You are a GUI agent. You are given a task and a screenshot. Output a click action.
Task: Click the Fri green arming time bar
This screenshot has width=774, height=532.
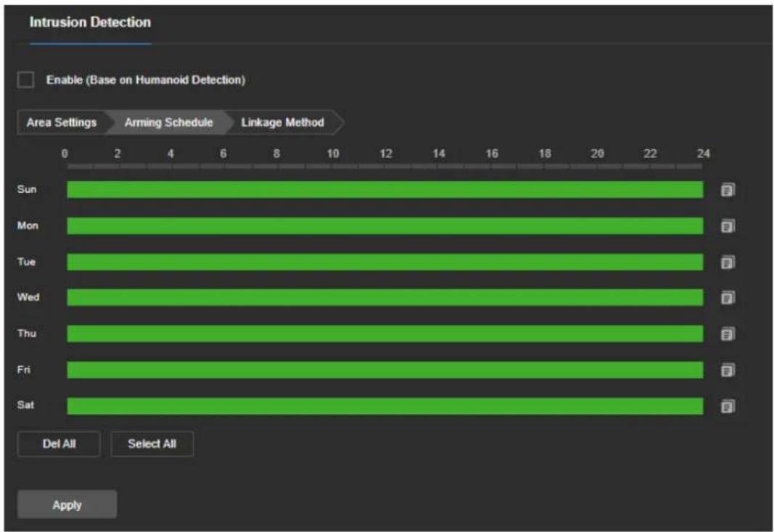point(385,370)
